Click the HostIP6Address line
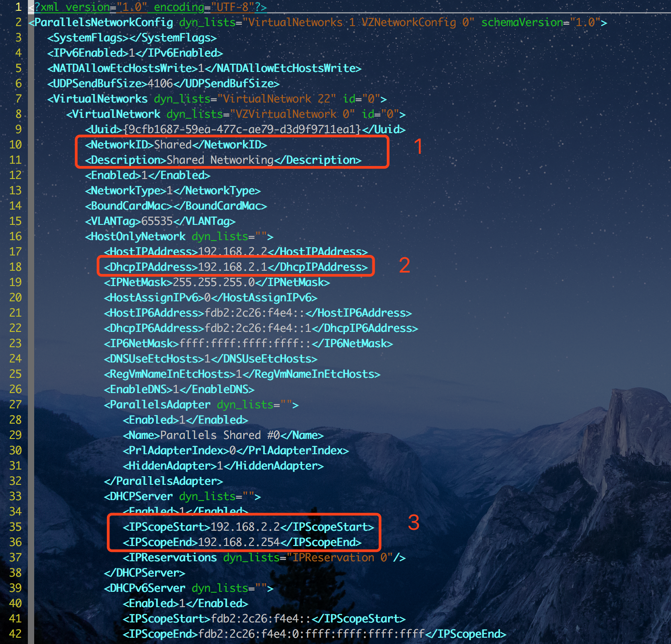 click(x=258, y=313)
